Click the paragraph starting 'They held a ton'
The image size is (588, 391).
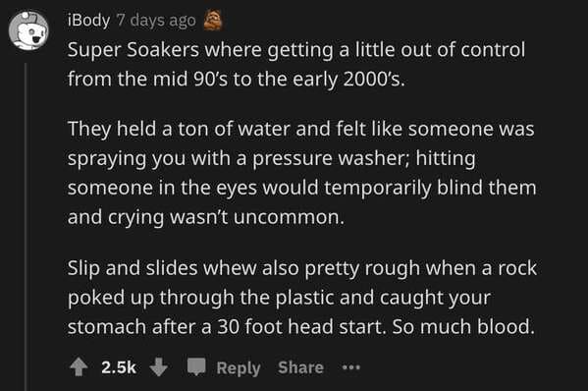coord(302,173)
